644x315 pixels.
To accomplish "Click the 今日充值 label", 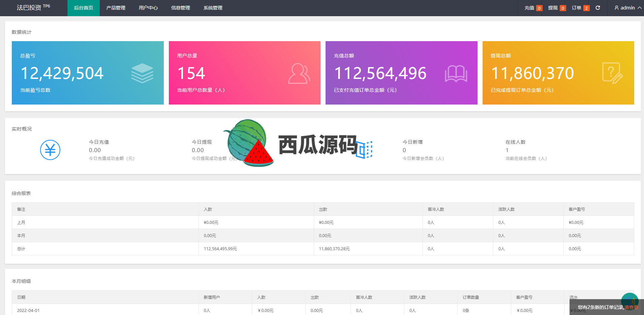I will 99,142.
